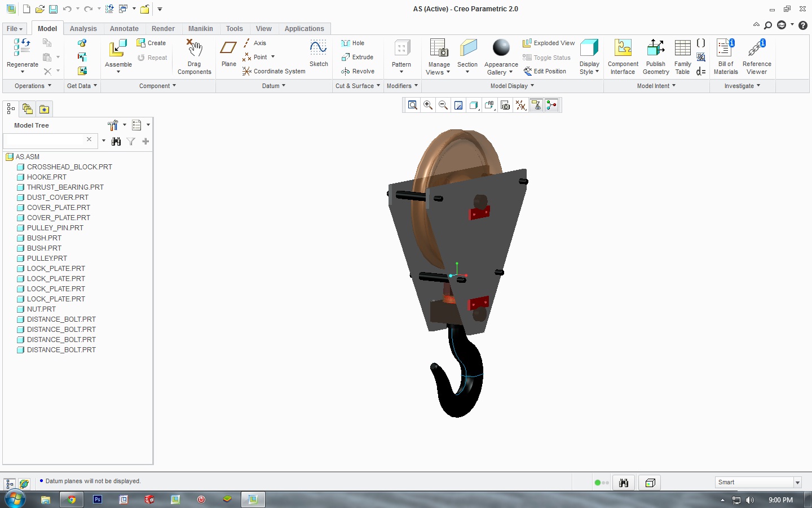Click the Exploded View icon
Screen dimensions: 812x508
click(x=527, y=43)
